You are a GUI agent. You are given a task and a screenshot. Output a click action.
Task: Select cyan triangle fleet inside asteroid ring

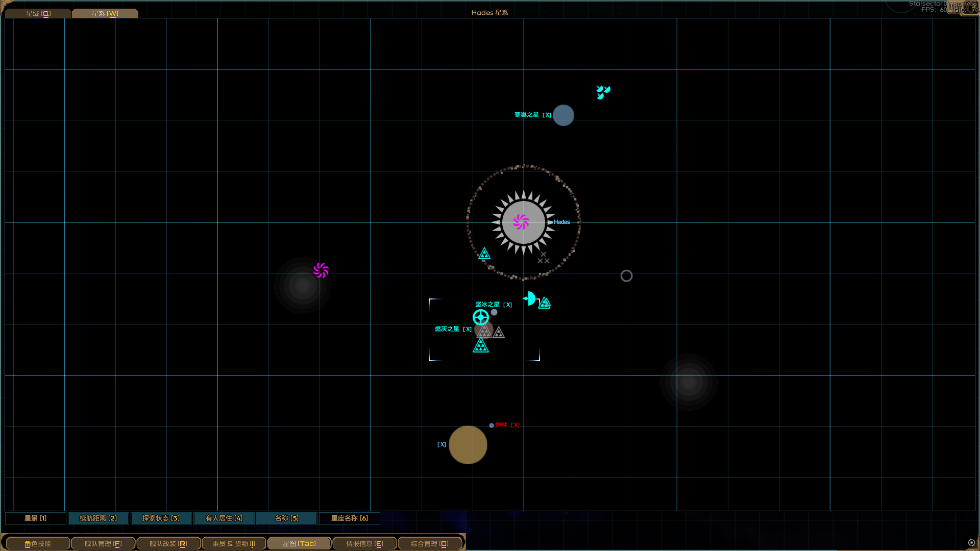(x=484, y=254)
